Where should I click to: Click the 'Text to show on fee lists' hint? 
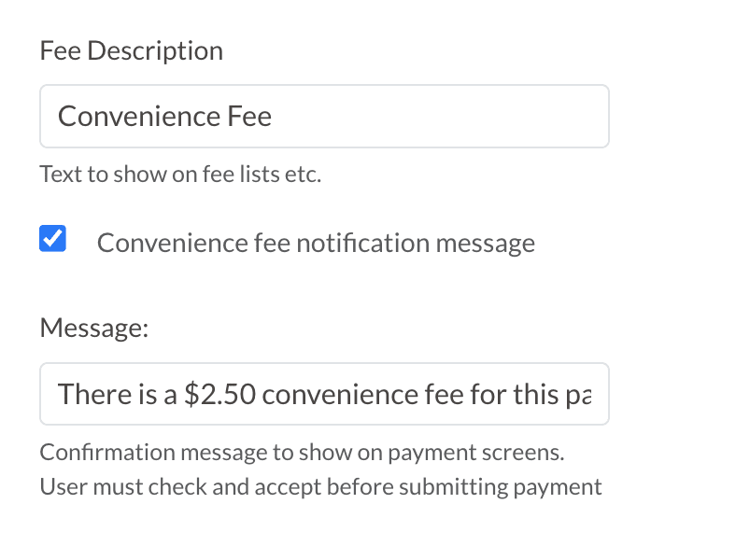180,175
